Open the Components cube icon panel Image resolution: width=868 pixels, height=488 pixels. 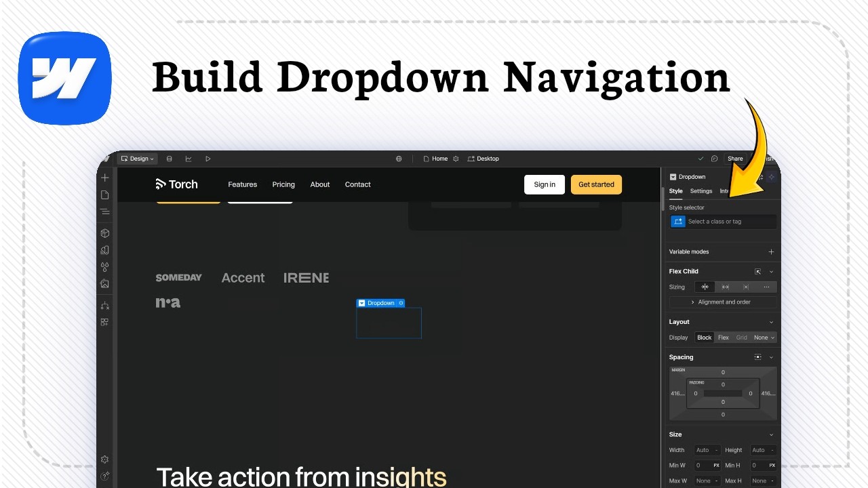point(104,233)
